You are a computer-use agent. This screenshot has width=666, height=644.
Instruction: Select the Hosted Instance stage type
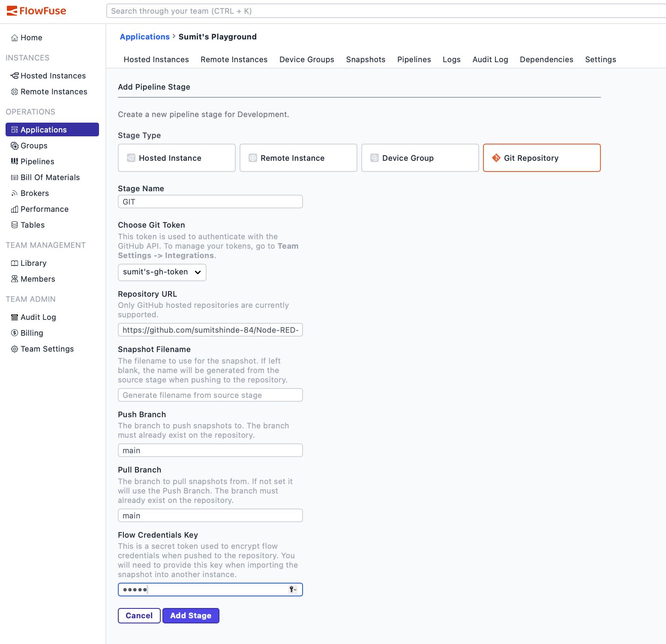tap(176, 158)
